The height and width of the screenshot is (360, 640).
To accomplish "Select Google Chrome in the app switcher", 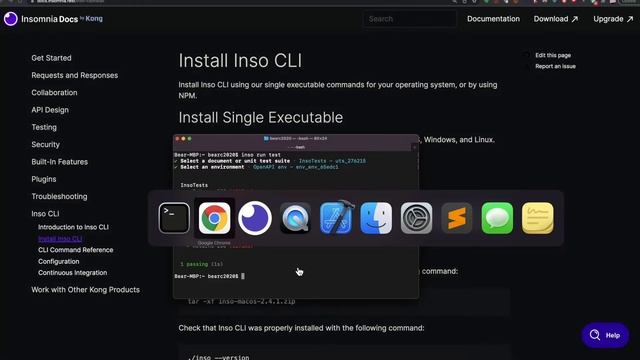I will 214,218.
